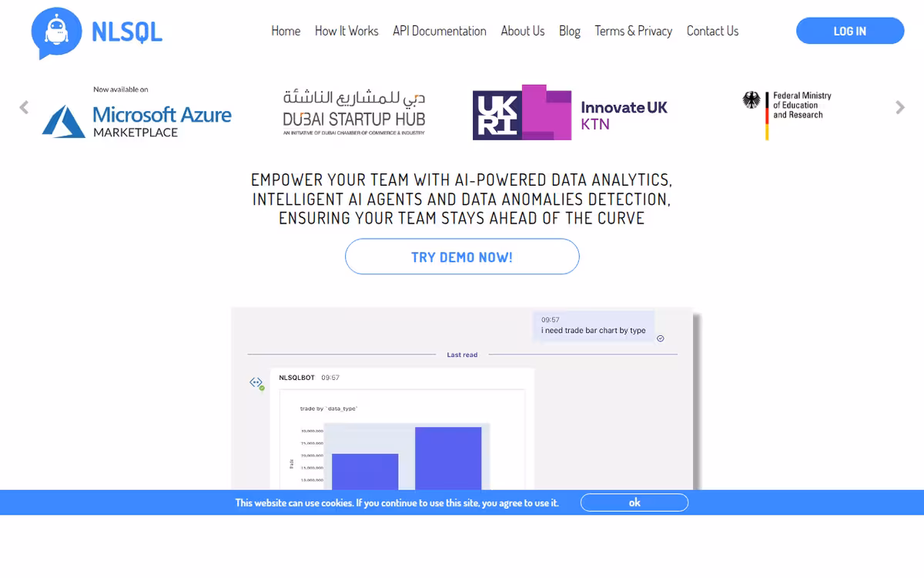Click the cookie notice text
The height and width of the screenshot is (578, 924).
(397, 502)
